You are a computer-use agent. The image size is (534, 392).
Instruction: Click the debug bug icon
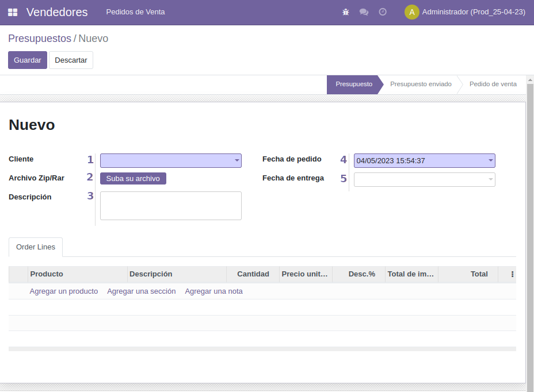coord(346,12)
